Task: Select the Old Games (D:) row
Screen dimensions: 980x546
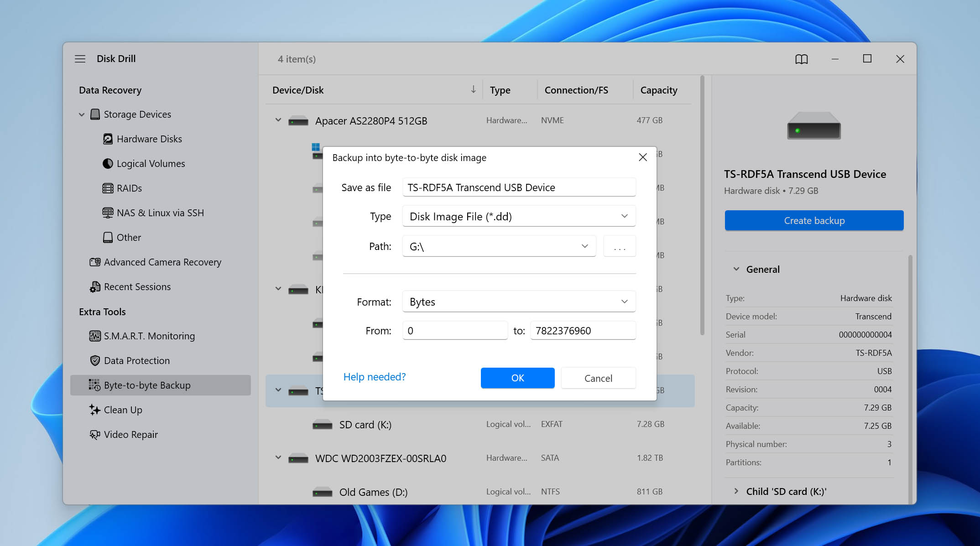Action: pyautogui.click(x=480, y=492)
